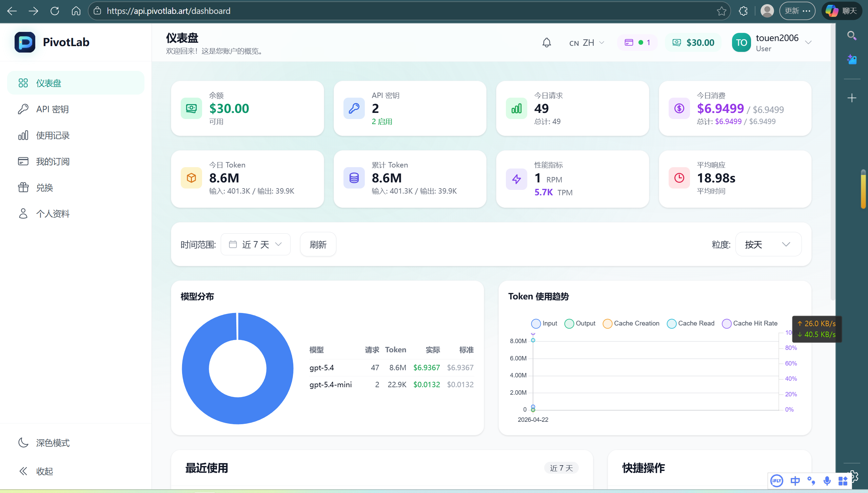
Task: Click the iFLY input method icon
Action: coord(776,481)
